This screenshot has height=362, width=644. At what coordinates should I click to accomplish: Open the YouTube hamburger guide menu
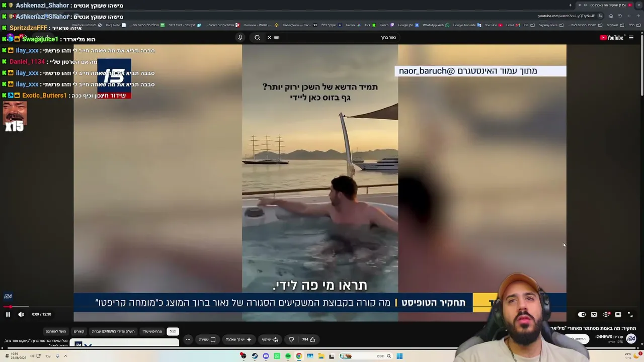(x=631, y=37)
